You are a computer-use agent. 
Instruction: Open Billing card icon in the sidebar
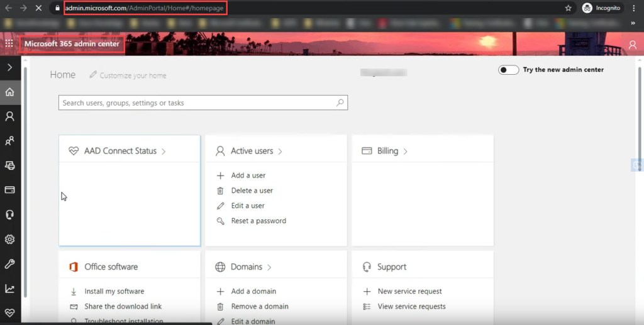tap(10, 190)
